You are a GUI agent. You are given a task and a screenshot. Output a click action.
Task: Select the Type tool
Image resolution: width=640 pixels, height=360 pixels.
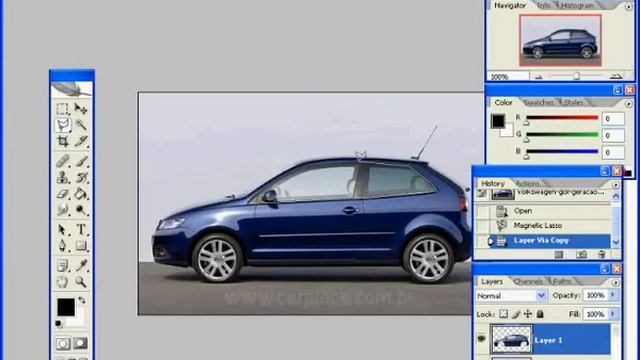point(81,230)
